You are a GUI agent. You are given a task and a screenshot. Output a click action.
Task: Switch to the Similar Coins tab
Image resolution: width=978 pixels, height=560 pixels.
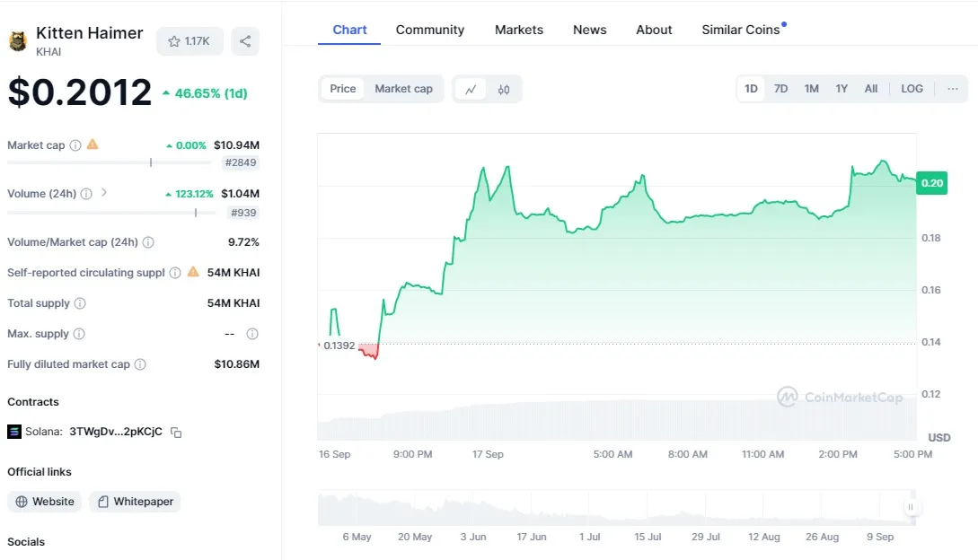coord(741,30)
